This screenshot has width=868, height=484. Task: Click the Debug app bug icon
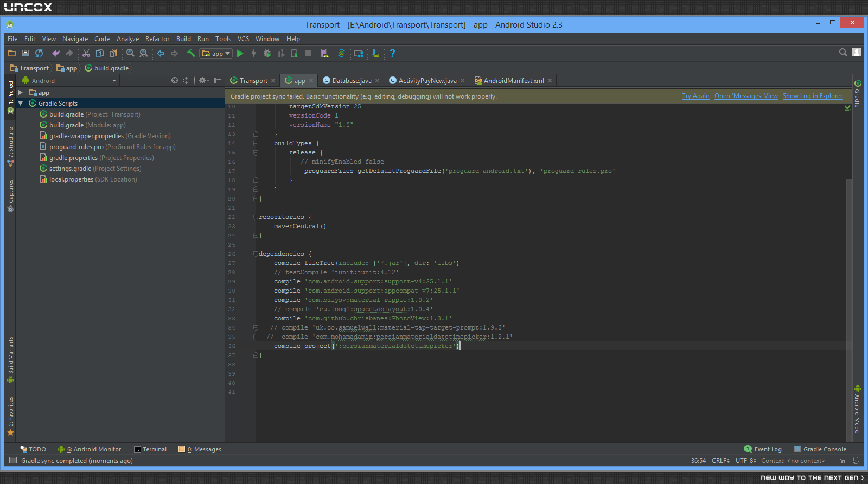tap(267, 53)
